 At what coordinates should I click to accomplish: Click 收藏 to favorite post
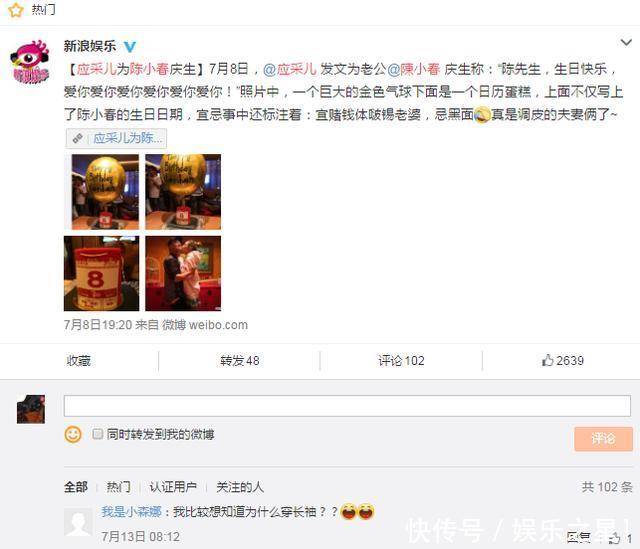pyautogui.click(x=78, y=361)
